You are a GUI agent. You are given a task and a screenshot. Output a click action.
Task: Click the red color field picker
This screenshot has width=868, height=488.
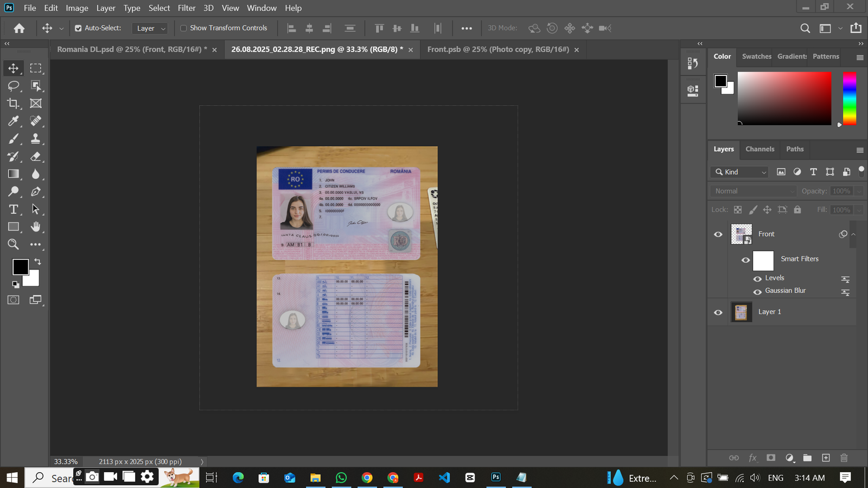click(x=784, y=99)
